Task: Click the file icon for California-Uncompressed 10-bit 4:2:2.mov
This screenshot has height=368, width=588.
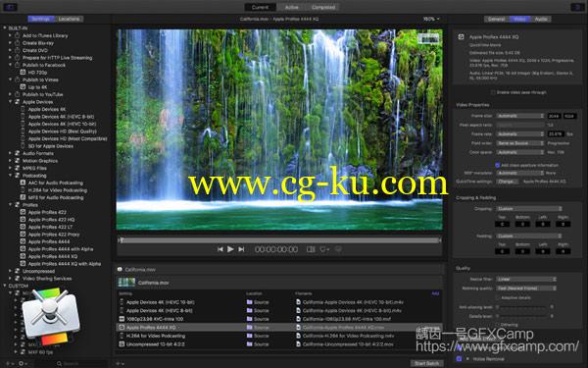Action: pyautogui.click(x=299, y=343)
